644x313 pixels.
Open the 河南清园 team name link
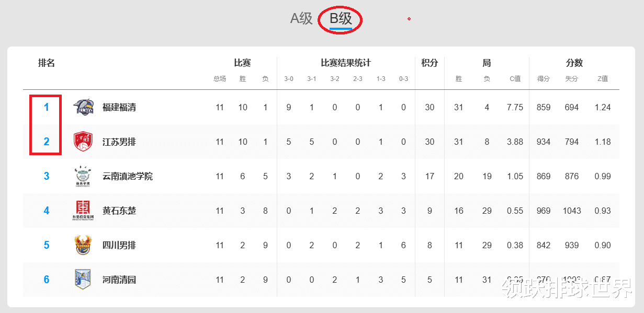coord(119,280)
